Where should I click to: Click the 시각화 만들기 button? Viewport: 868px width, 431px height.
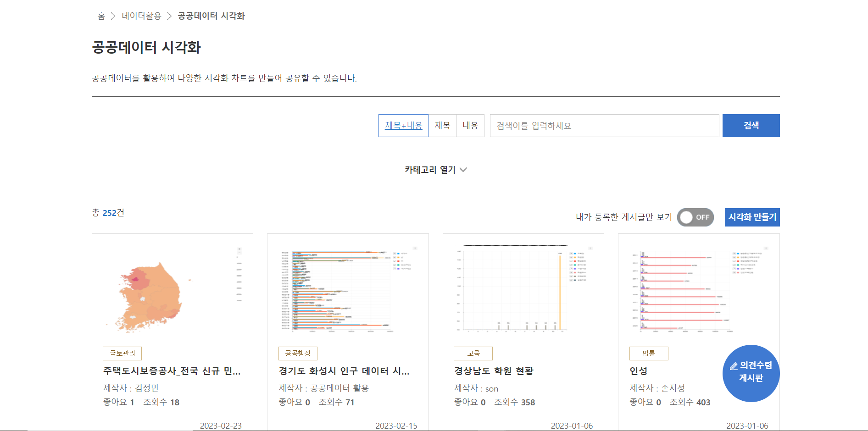(x=752, y=217)
